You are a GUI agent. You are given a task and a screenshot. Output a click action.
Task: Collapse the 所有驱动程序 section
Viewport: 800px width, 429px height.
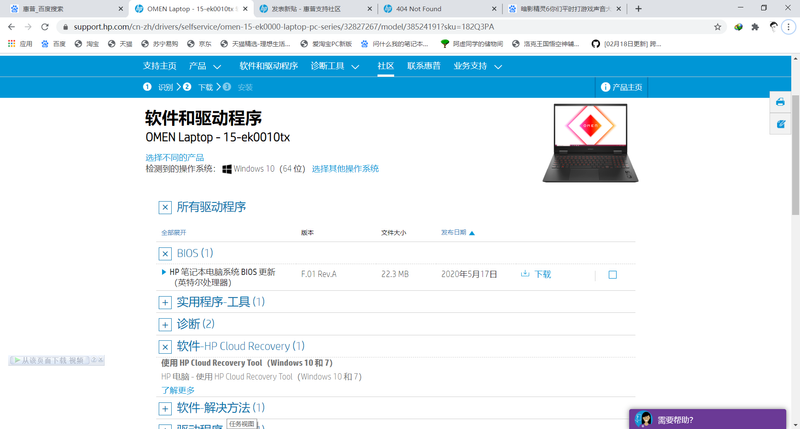tap(165, 207)
